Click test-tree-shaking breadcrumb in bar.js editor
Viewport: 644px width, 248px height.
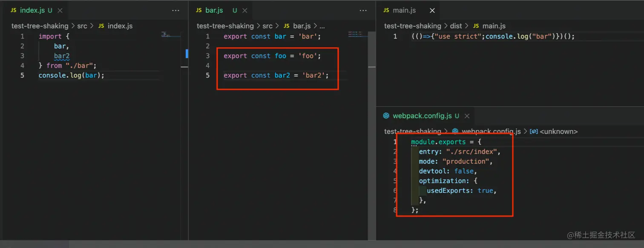pyautogui.click(x=225, y=26)
